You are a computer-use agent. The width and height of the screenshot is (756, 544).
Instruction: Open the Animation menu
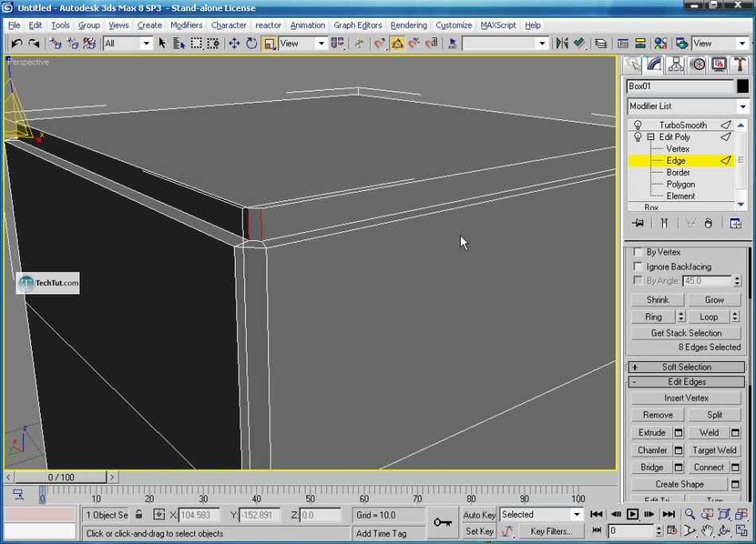[307, 25]
